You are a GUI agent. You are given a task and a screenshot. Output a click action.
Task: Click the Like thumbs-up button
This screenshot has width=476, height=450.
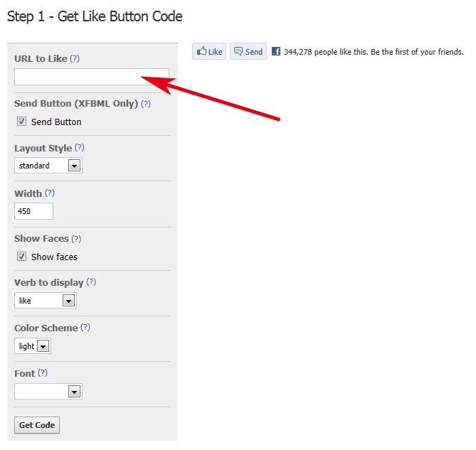[209, 51]
